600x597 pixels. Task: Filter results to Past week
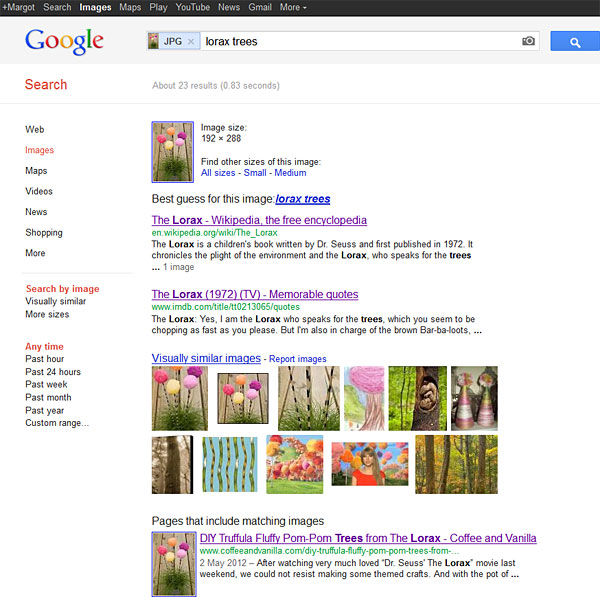pos(46,385)
